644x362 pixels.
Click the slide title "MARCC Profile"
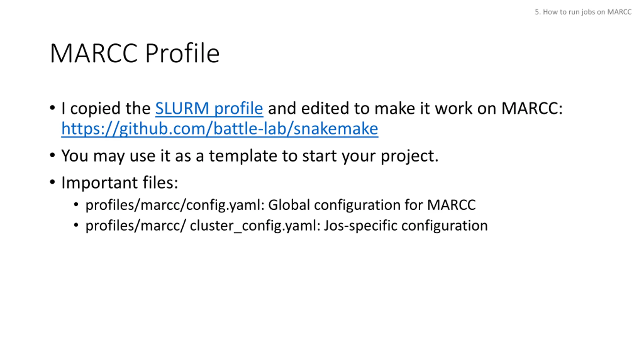[135, 53]
